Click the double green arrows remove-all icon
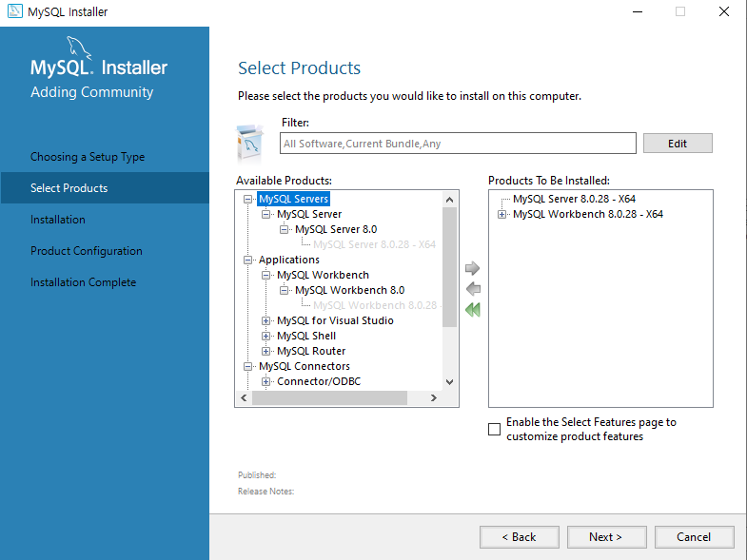Screen dimensions: 747x560 (x=473, y=310)
